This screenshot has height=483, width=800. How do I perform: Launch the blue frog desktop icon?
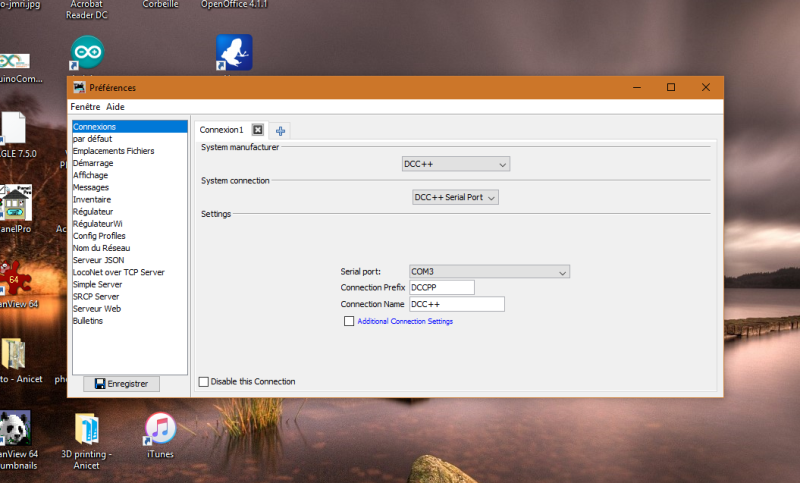pyautogui.click(x=234, y=52)
